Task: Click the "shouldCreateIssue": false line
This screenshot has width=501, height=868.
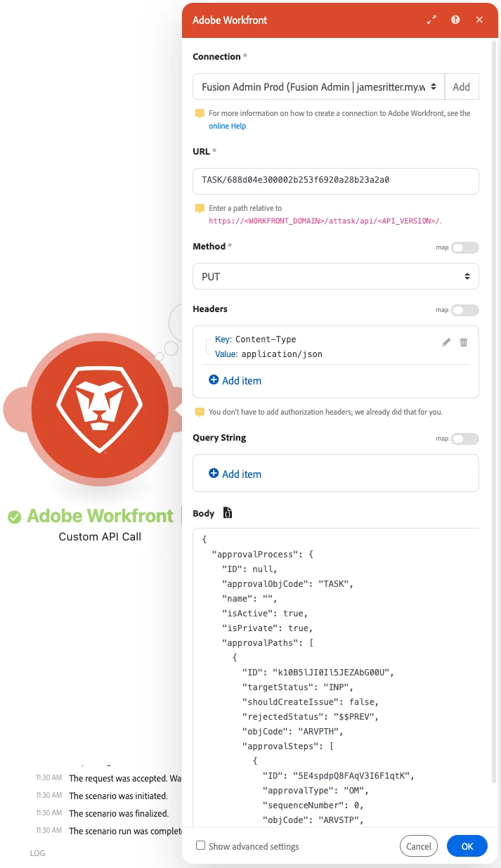Action: pyautogui.click(x=310, y=701)
